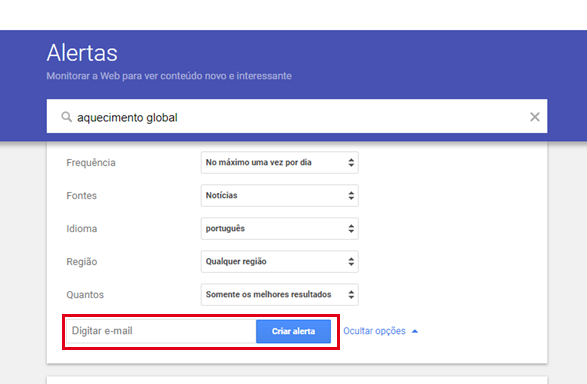587x384 pixels.
Task: Click the Quantos label
Action: tap(85, 295)
